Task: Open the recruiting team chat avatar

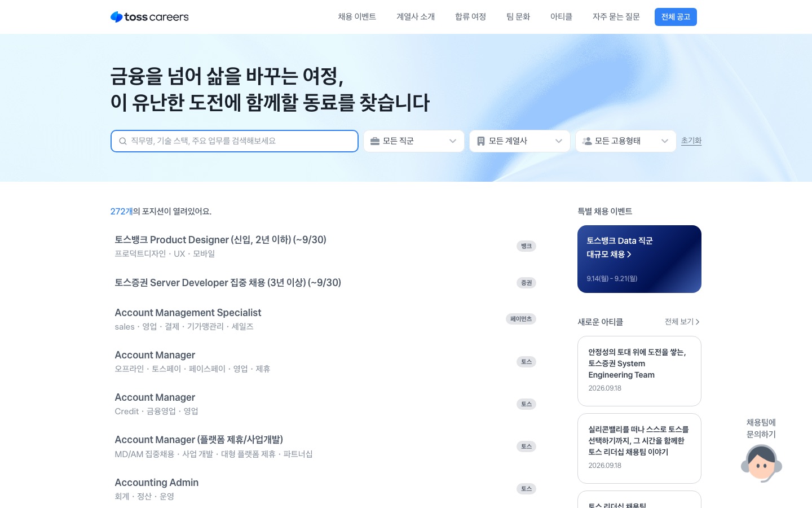Action: click(x=761, y=463)
